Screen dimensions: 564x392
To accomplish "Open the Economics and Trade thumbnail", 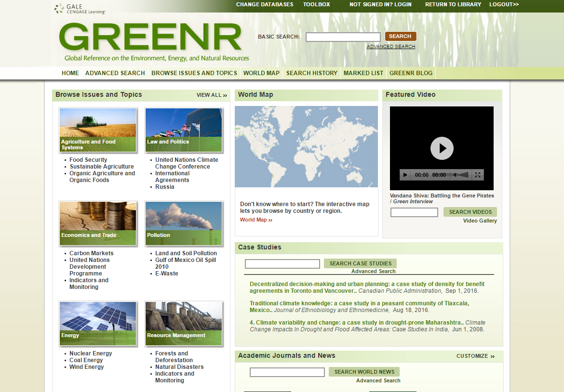I will pos(98,223).
